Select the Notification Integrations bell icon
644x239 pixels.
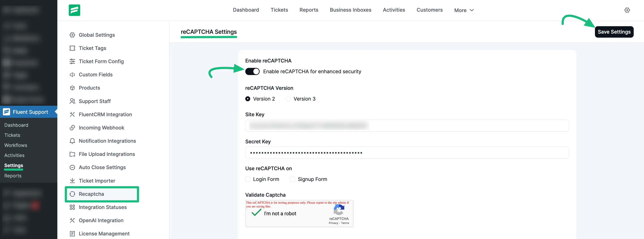tap(72, 141)
